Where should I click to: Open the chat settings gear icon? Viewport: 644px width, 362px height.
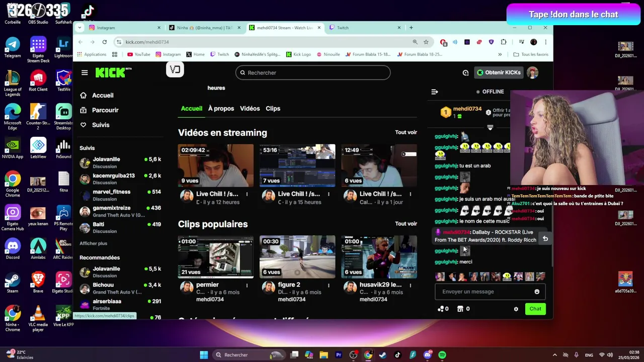pos(516,309)
